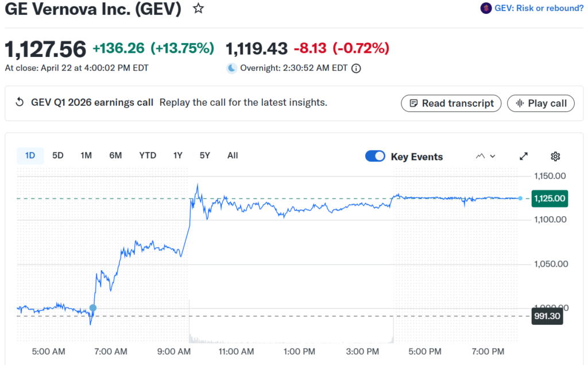The height and width of the screenshot is (365, 588).
Task: Switch chart to YTD range
Action: (x=148, y=155)
